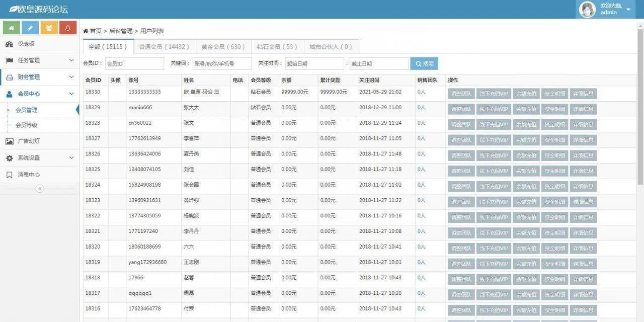Image resolution: width=644 pixels, height=322 pixels.
Task: Open 仪表板 dashboard from sidebar
Action: point(26,44)
